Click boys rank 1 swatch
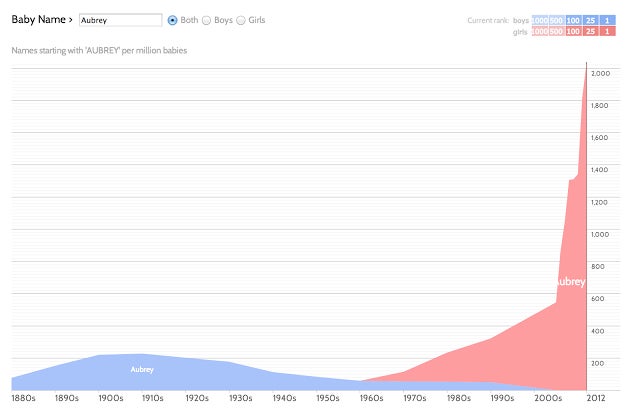The width and height of the screenshot is (640, 418). point(607,20)
